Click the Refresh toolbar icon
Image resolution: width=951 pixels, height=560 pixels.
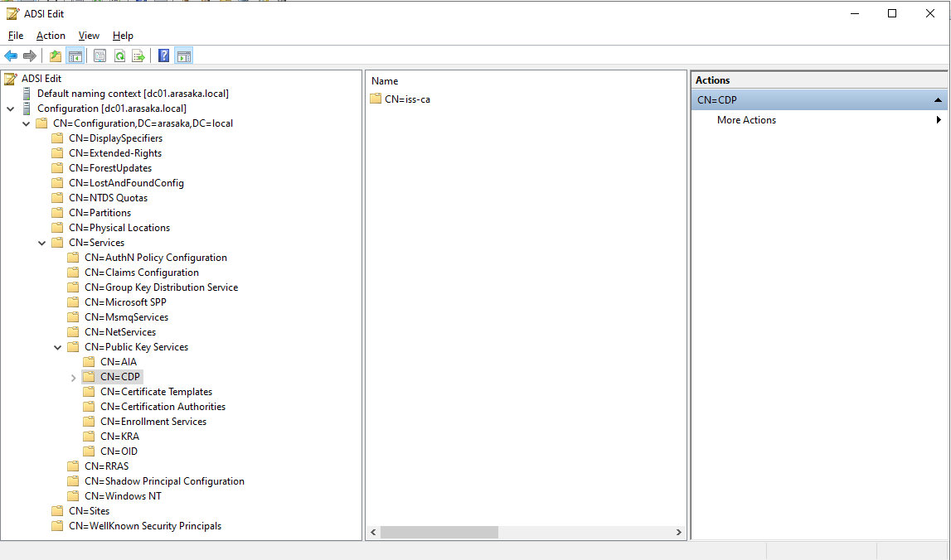pos(119,56)
